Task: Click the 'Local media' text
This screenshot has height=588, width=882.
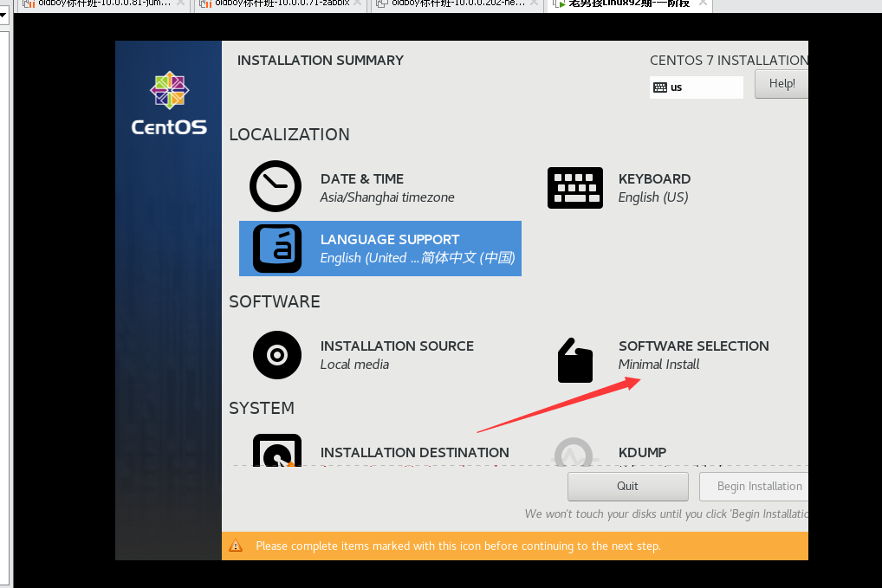Action: click(354, 365)
